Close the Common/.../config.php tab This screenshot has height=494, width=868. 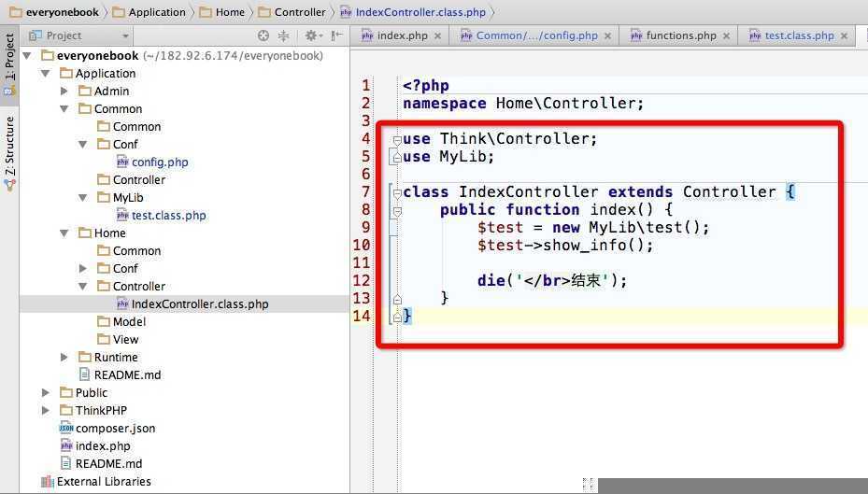[608, 36]
